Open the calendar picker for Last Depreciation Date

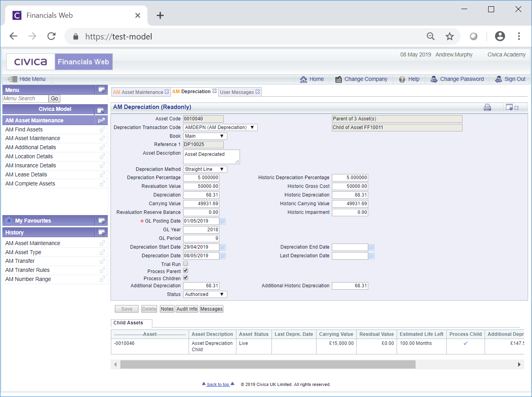[x=371, y=256]
